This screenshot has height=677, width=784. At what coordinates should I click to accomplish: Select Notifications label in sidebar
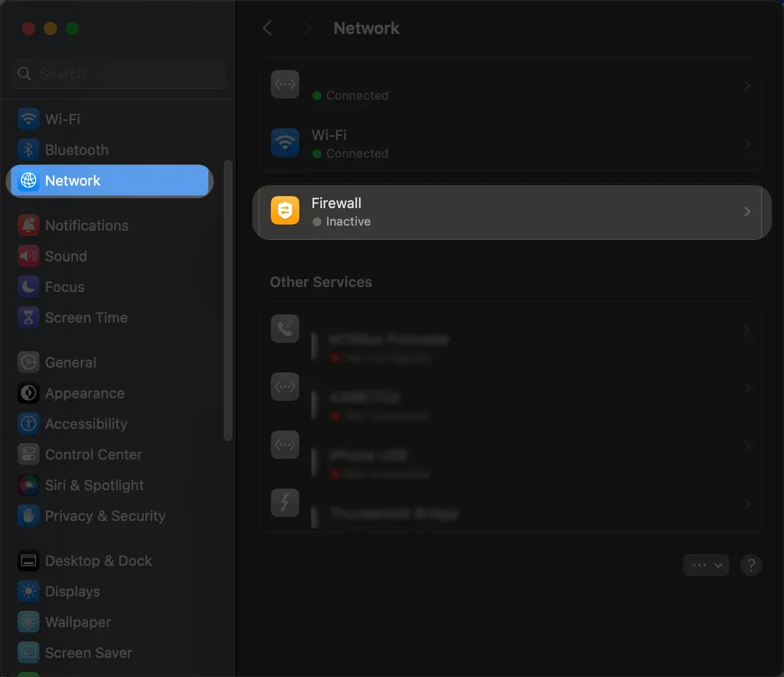click(x=87, y=225)
